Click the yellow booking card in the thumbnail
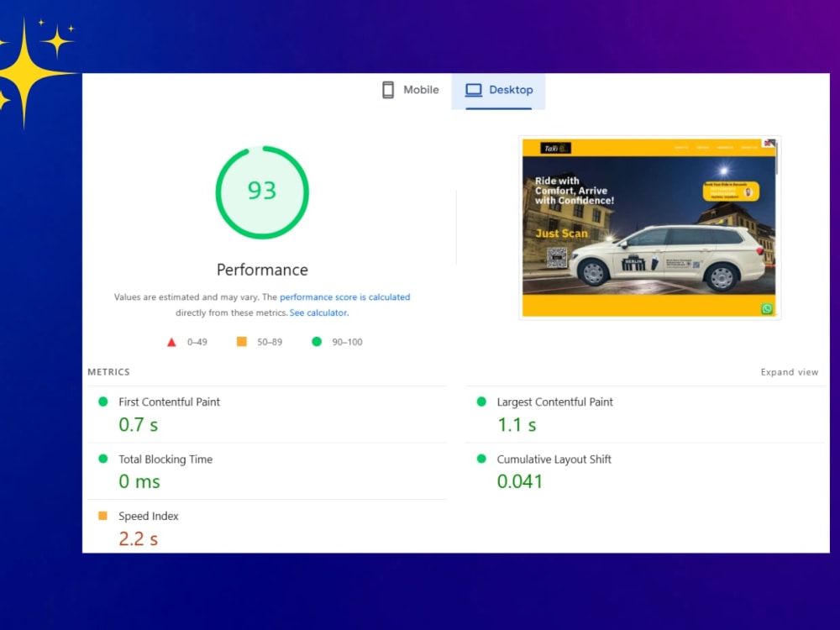The width and height of the screenshot is (840, 630). [731, 192]
